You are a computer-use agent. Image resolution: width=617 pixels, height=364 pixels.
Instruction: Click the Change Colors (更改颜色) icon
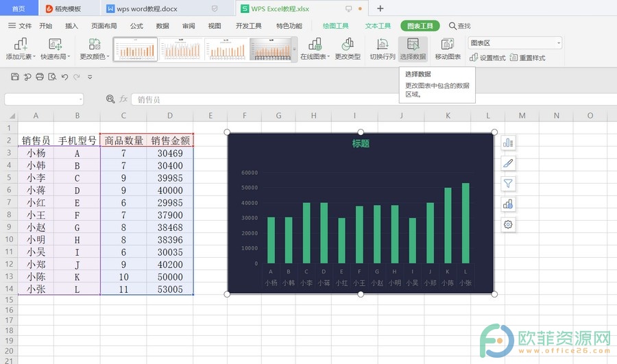click(x=95, y=44)
